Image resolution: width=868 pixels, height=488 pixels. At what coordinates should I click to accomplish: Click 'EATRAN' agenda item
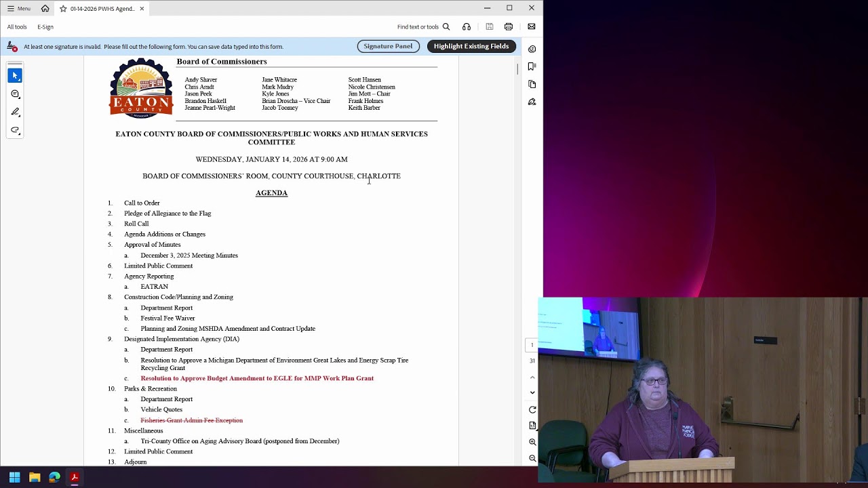(154, 287)
